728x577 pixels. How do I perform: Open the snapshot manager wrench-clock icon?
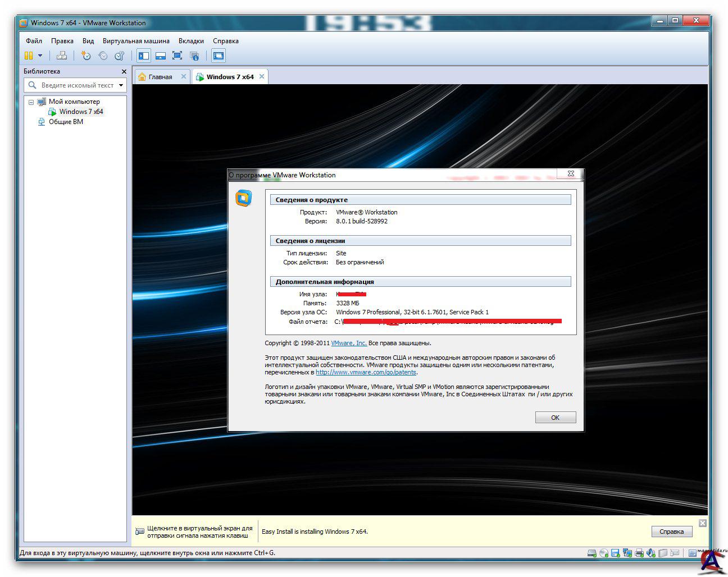119,56
